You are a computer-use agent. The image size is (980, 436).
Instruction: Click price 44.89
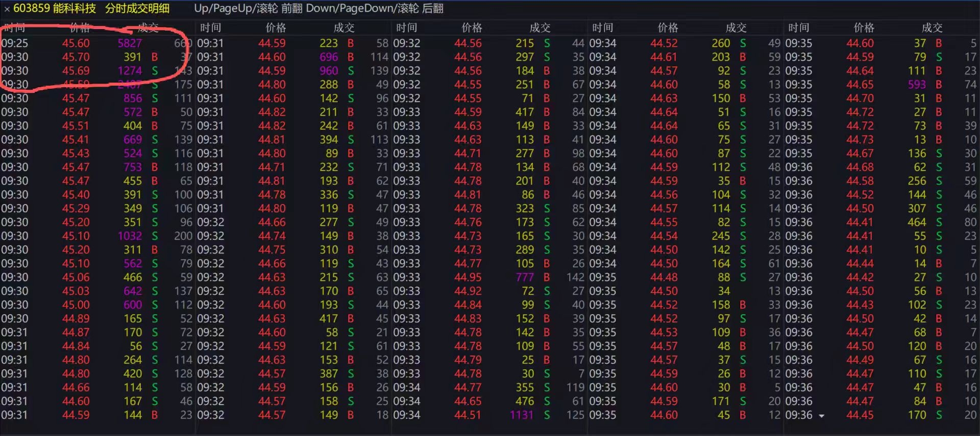(76, 319)
